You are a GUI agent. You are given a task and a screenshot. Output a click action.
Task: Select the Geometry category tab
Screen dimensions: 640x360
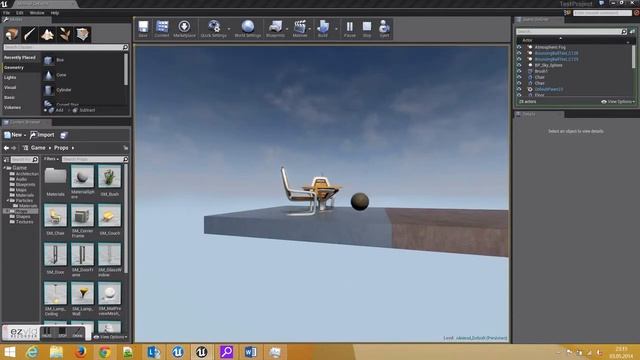click(21, 68)
